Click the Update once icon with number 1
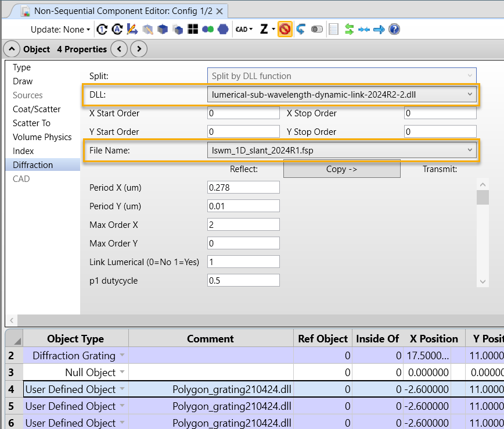 [102, 30]
